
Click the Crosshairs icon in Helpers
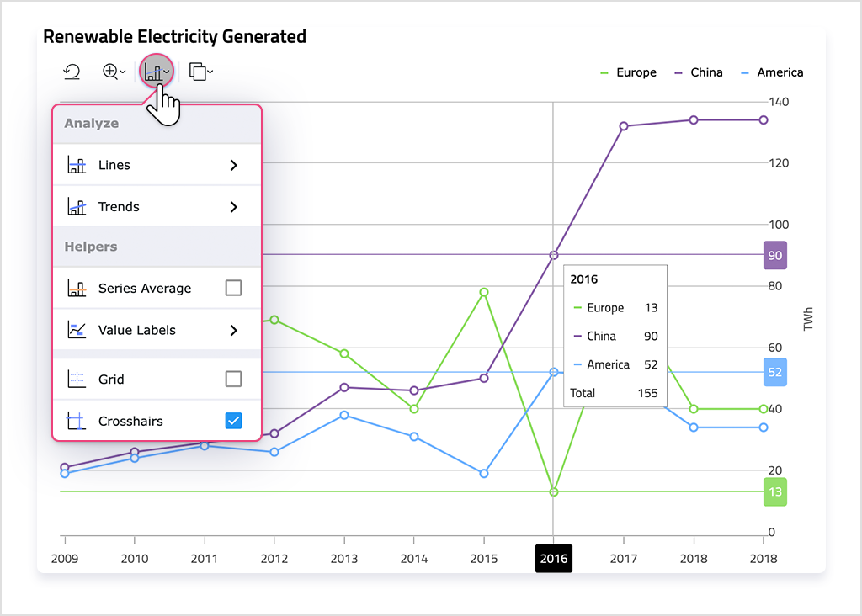76,421
